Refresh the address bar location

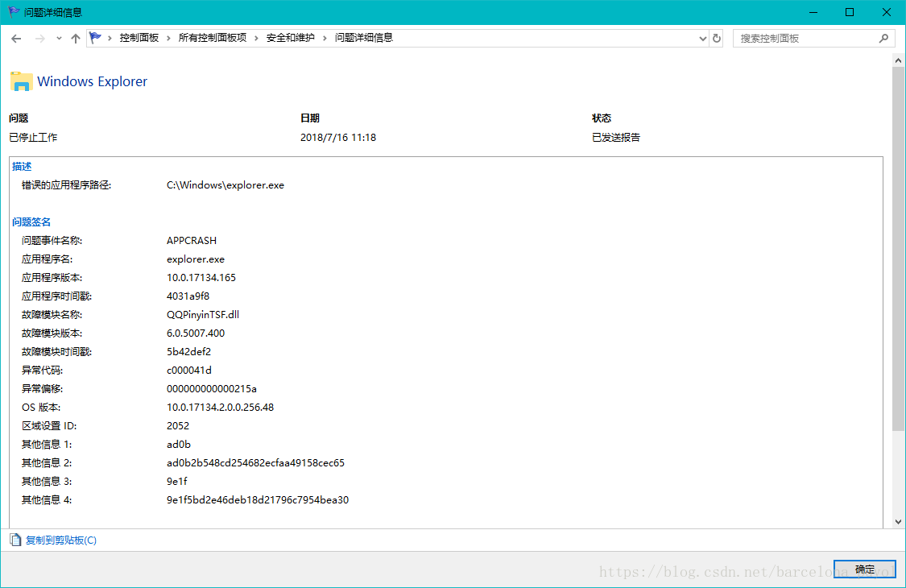[717, 38]
